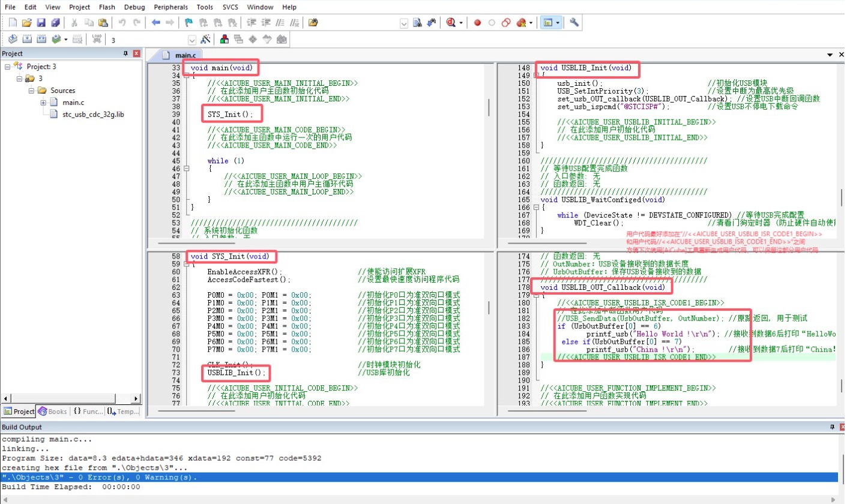Open the Project menu
This screenshot has width=847, height=504.
pos(79,7)
